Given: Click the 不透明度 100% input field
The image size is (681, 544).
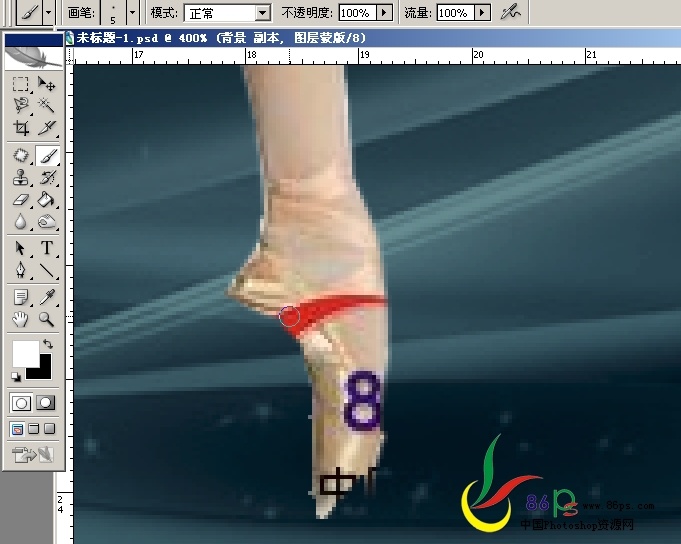Looking at the screenshot, I should pyautogui.click(x=358, y=13).
